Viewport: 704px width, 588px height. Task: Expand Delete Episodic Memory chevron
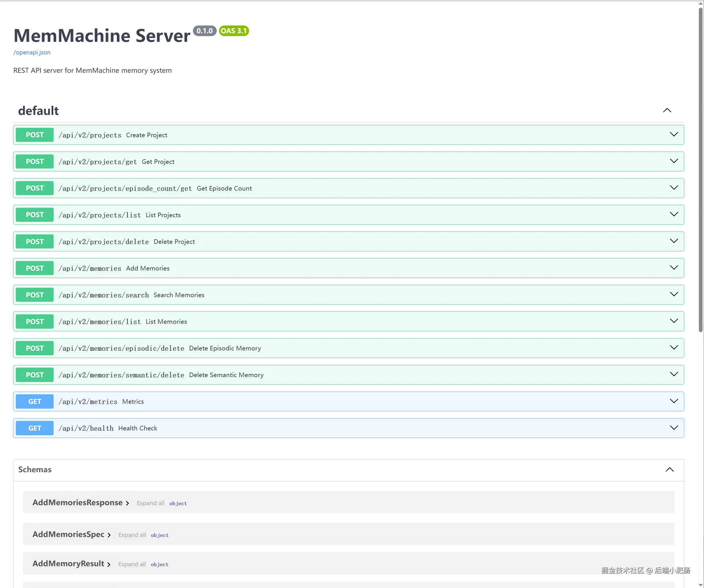(x=674, y=348)
